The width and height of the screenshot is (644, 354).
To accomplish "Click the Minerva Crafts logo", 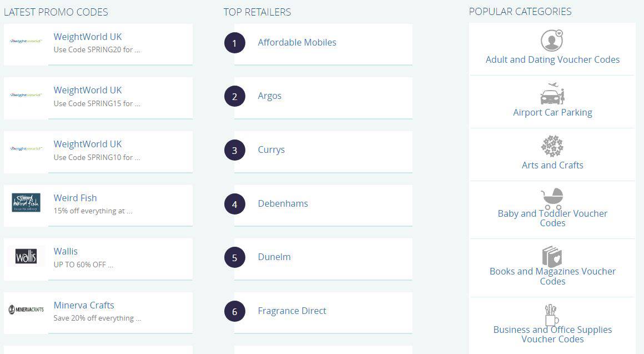I will coord(26,310).
